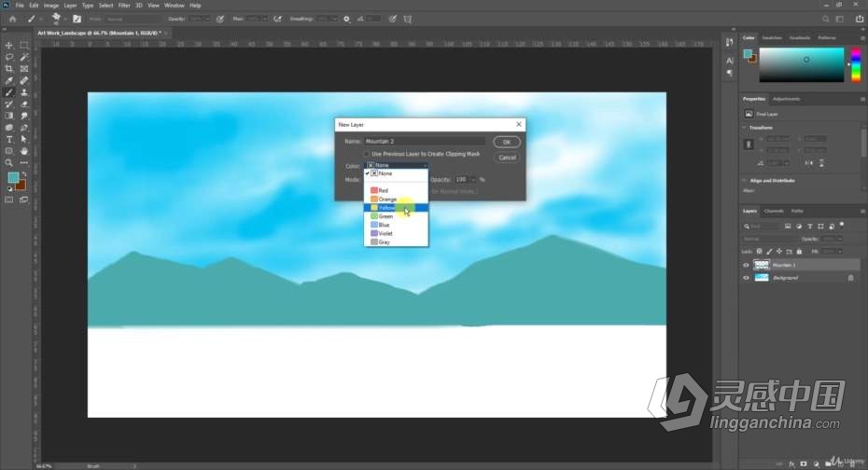Open the Filter menu
This screenshot has height=470, width=868.
[x=124, y=5]
